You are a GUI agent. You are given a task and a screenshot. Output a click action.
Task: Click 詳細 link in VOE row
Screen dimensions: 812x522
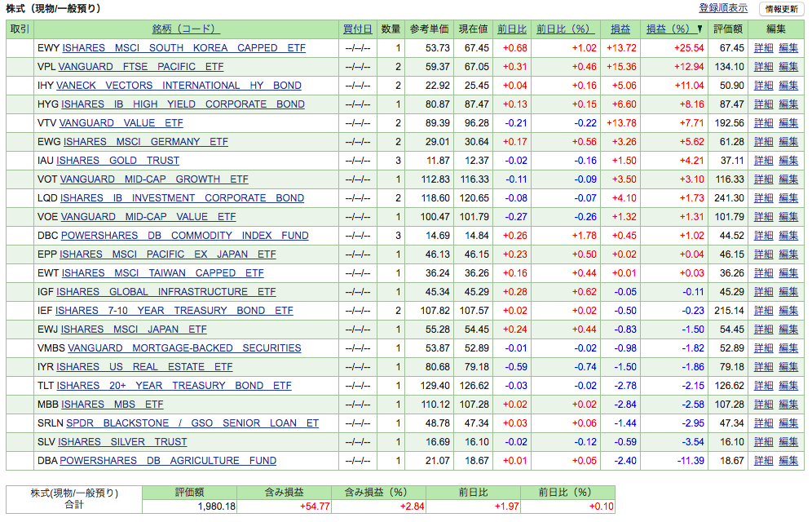tap(763, 216)
